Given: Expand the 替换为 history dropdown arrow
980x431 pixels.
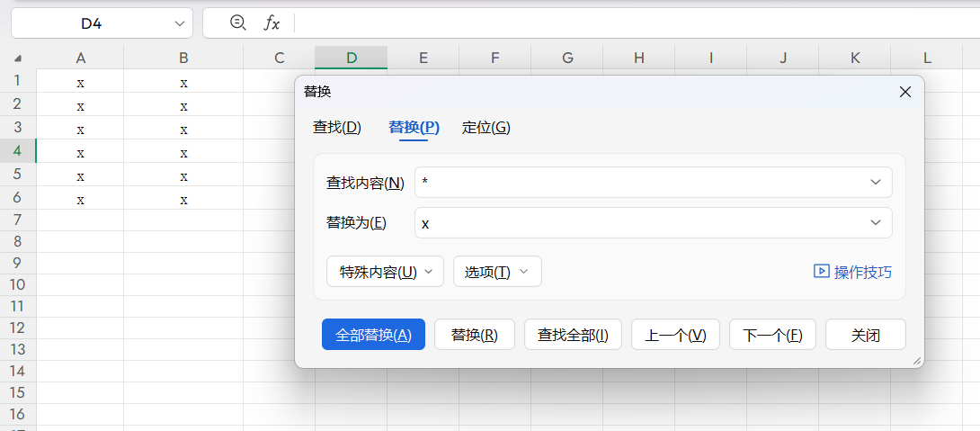Looking at the screenshot, I should [x=876, y=223].
